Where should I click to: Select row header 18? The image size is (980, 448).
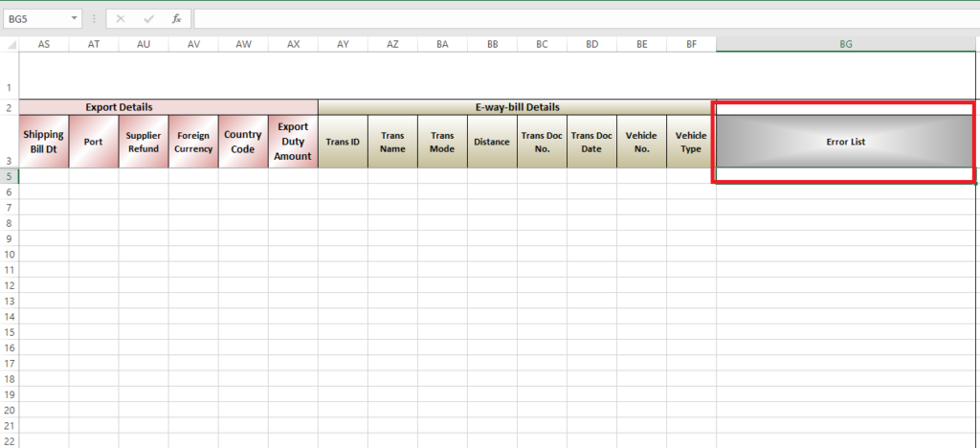tap(10, 379)
